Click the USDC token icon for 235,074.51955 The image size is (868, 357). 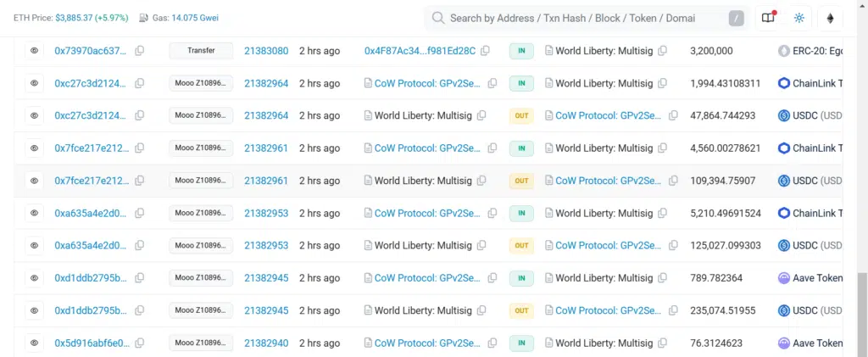(783, 310)
